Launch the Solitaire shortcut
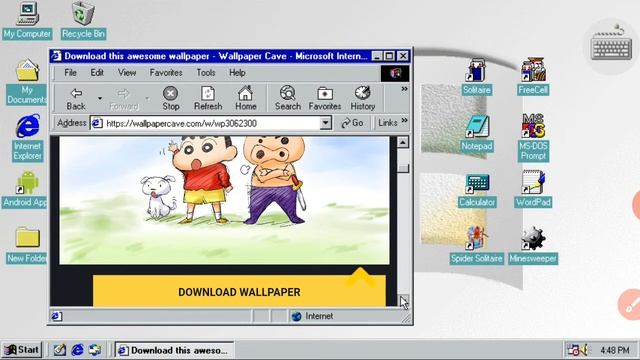Screen dimensions: 640x360 pos(476,77)
